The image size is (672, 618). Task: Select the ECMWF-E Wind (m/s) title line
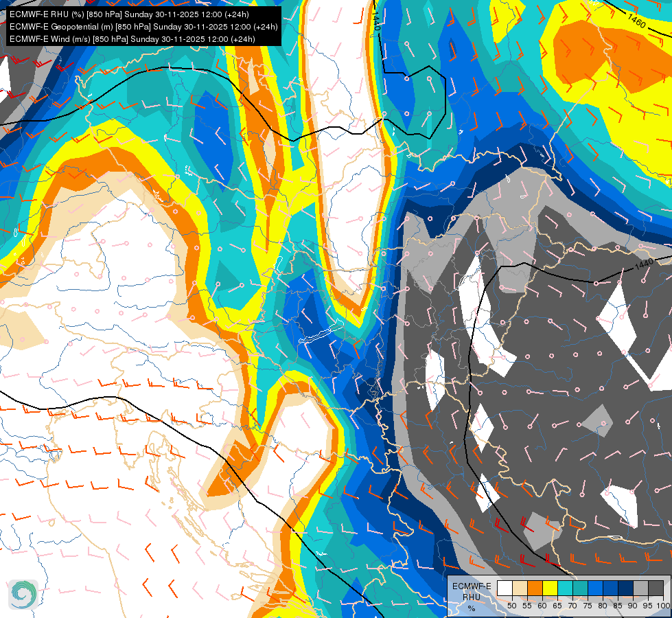tap(132, 39)
